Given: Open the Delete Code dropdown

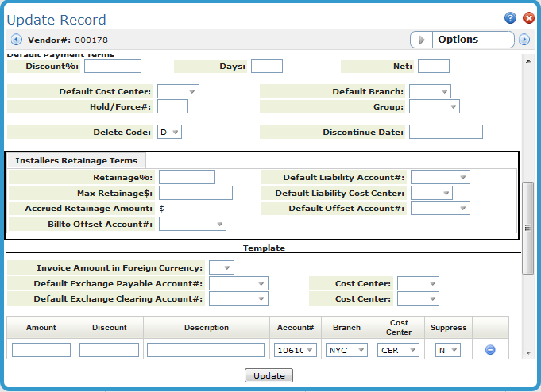Looking at the screenshot, I should pos(169,132).
